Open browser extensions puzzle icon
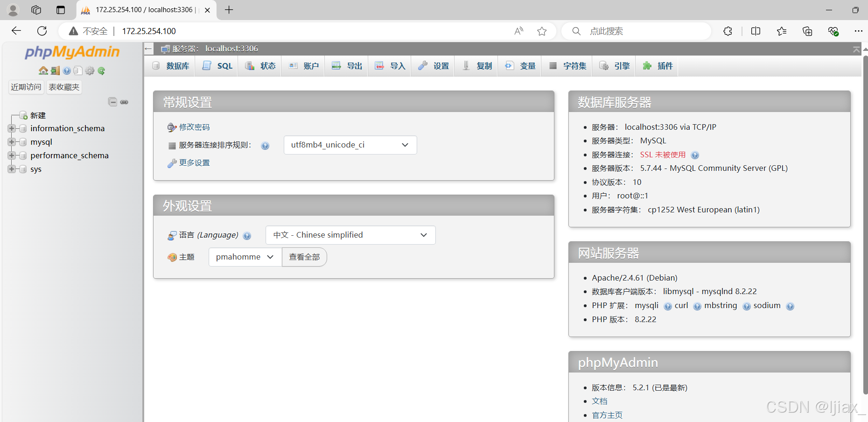This screenshot has width=868, height=422. pyautogui.click(x=728, y=31)
